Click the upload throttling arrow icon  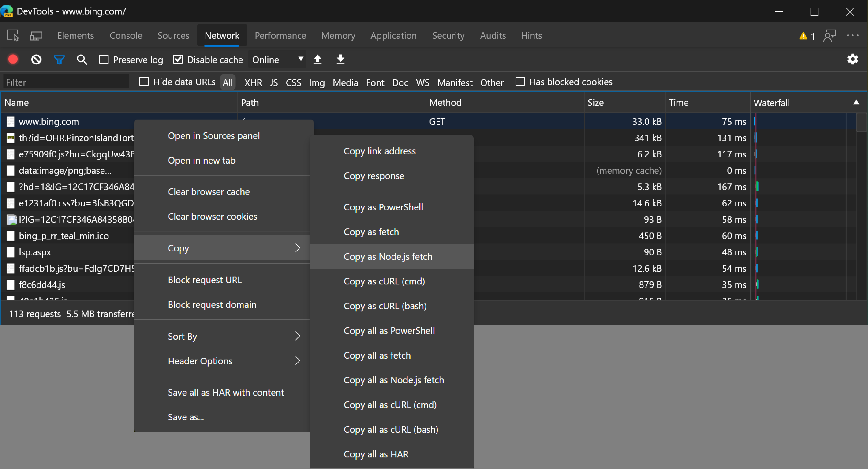click(318, 59)
